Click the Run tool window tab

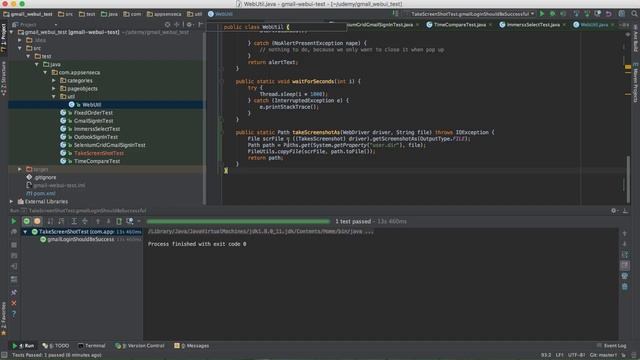tap(23, 346)
